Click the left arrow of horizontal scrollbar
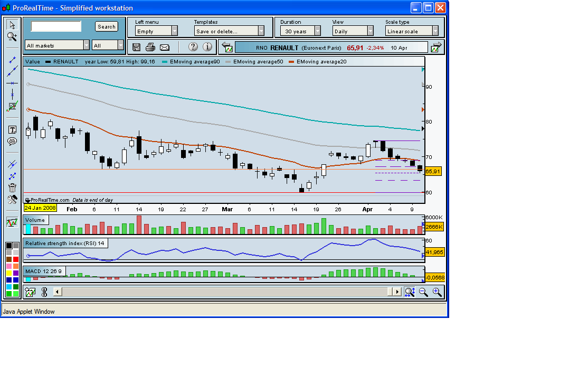Image resolution: width=588 pixels, height=384 pixels. tap(58, 292)
